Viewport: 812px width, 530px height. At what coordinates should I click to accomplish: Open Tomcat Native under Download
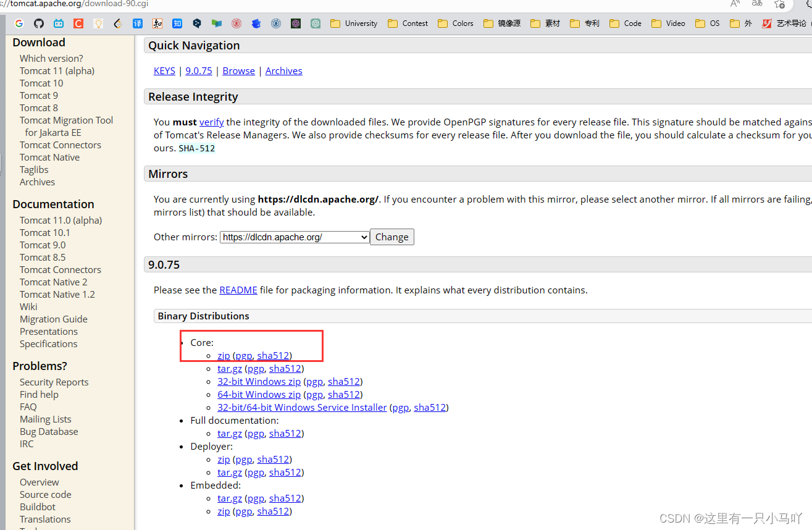49,158
